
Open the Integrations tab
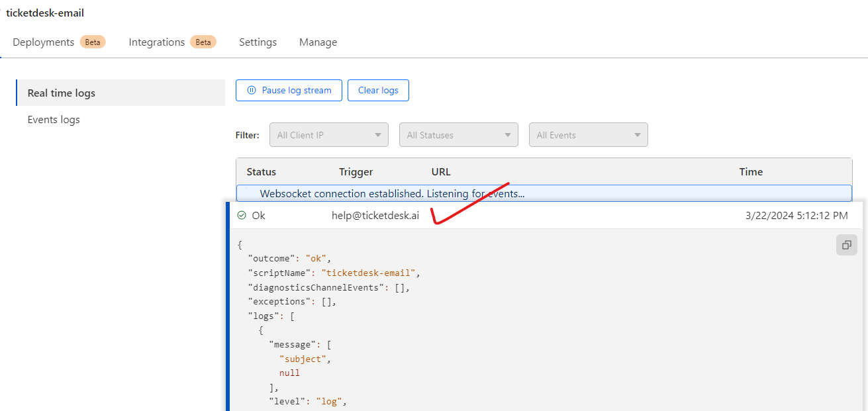(x=157, y=42)
